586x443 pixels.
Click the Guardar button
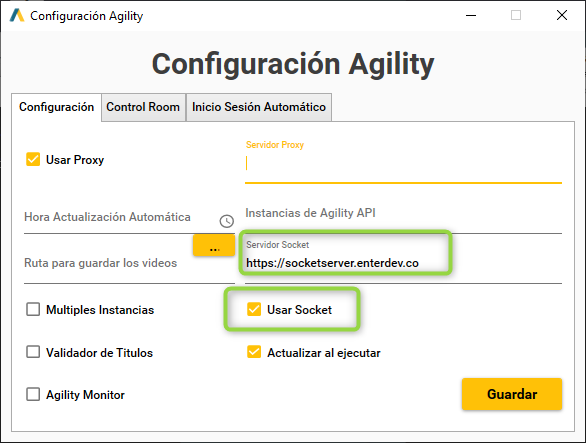[x=512, y=394]
